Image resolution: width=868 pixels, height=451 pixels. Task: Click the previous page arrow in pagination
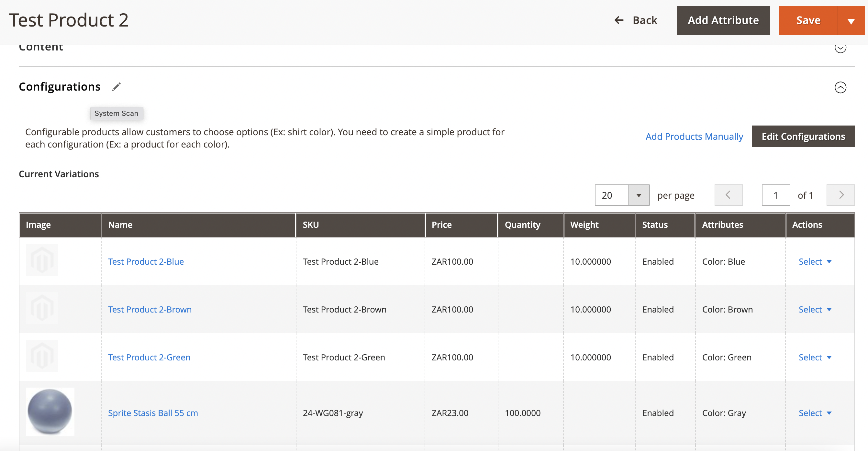pos(729,195)
